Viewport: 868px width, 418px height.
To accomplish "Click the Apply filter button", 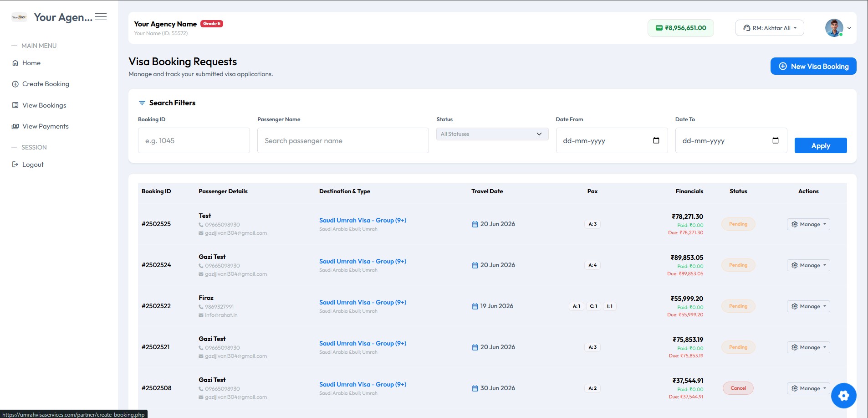I will pos(821,145).
